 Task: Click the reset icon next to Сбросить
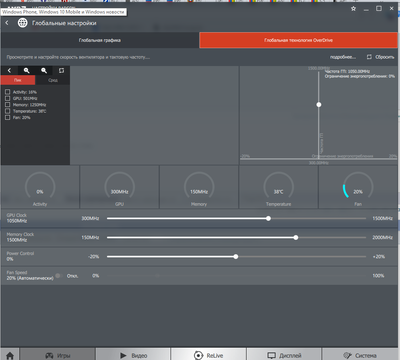click(x=369, y=57)
